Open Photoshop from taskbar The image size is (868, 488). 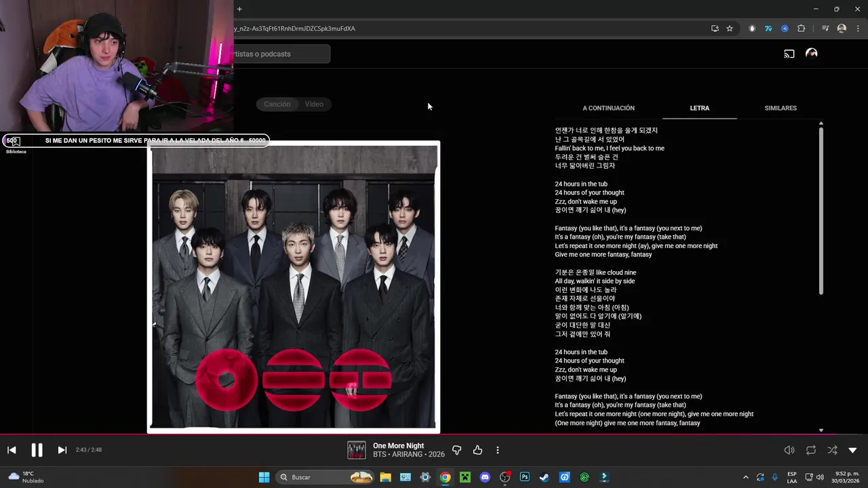(x=525, y=477)
